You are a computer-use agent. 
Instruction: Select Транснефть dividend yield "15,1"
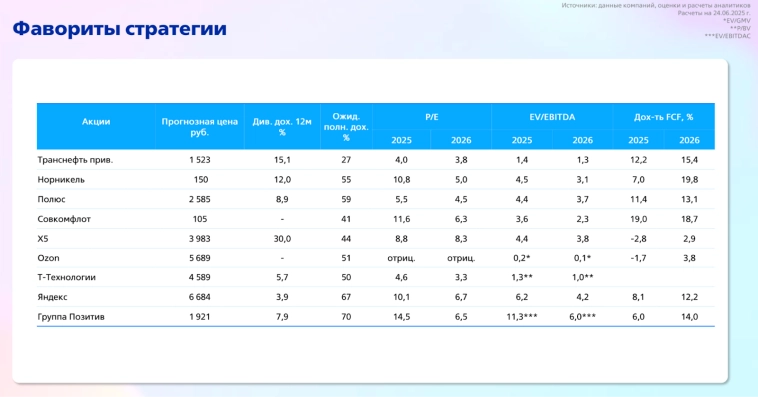click(x=282, y=160)
